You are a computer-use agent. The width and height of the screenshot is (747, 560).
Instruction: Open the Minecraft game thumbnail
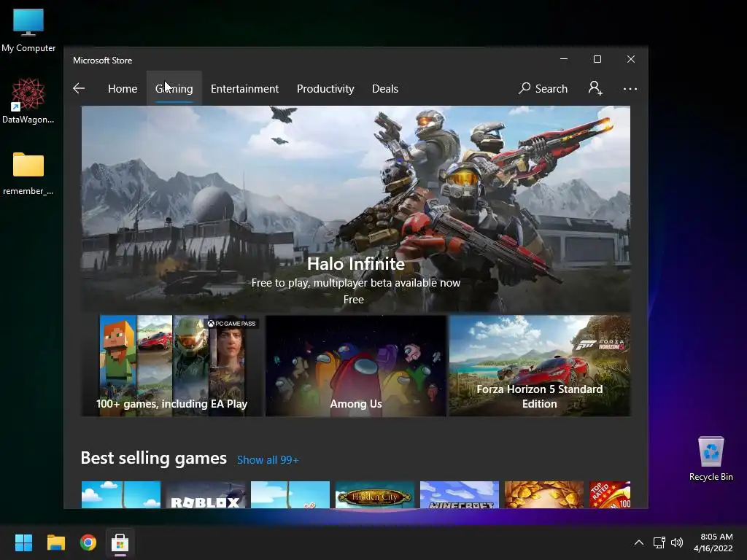click(x=460, y=495)
